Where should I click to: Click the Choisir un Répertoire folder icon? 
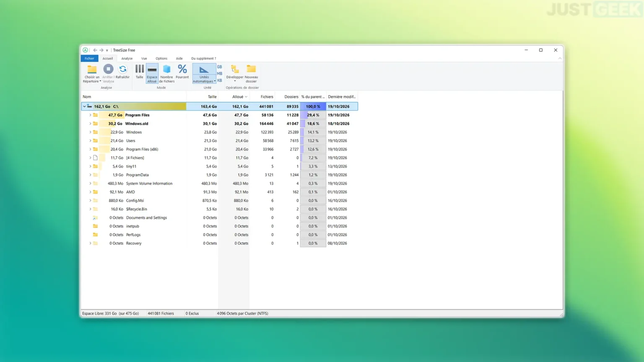coord(92,69)
